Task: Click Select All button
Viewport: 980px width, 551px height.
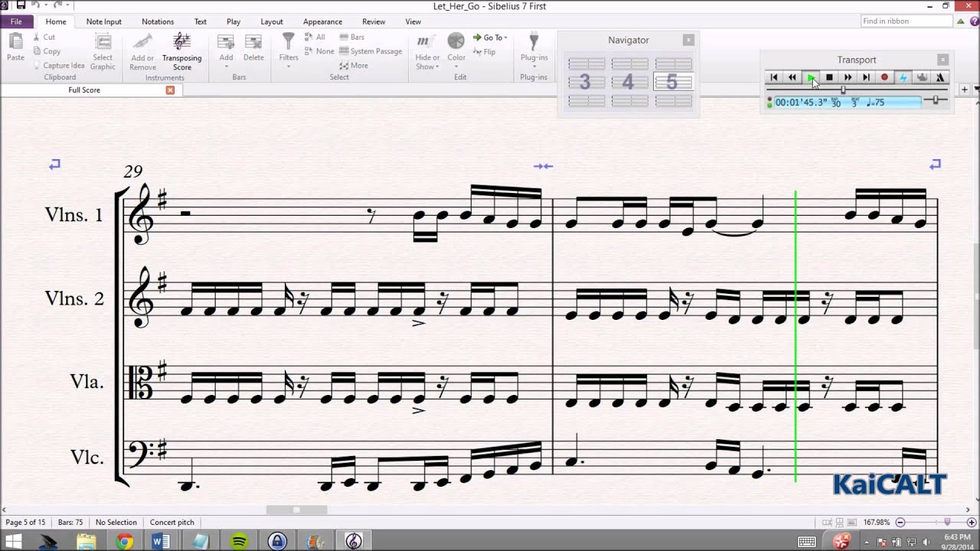Action: 315,37
